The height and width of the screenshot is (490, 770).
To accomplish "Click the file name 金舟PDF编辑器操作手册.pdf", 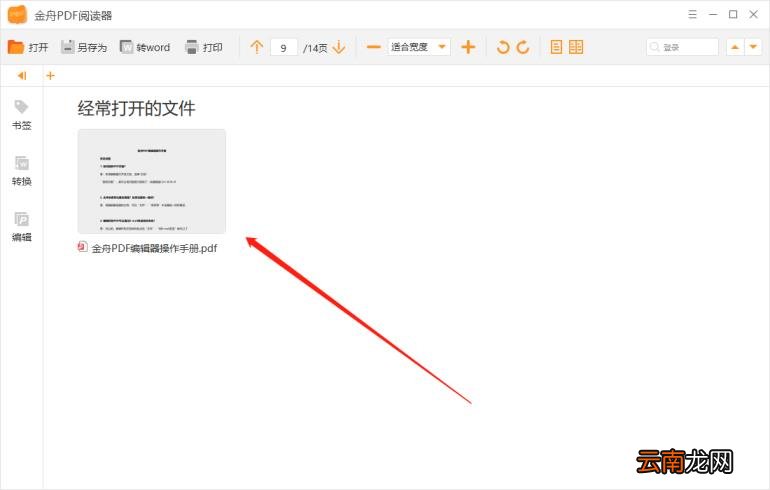I will [x=154, y=248].
